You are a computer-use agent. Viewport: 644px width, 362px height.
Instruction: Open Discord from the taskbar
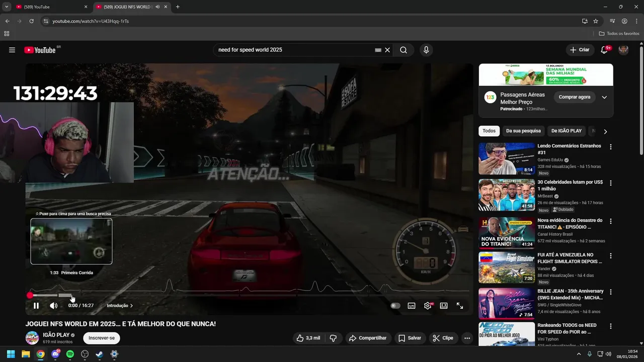55,354
